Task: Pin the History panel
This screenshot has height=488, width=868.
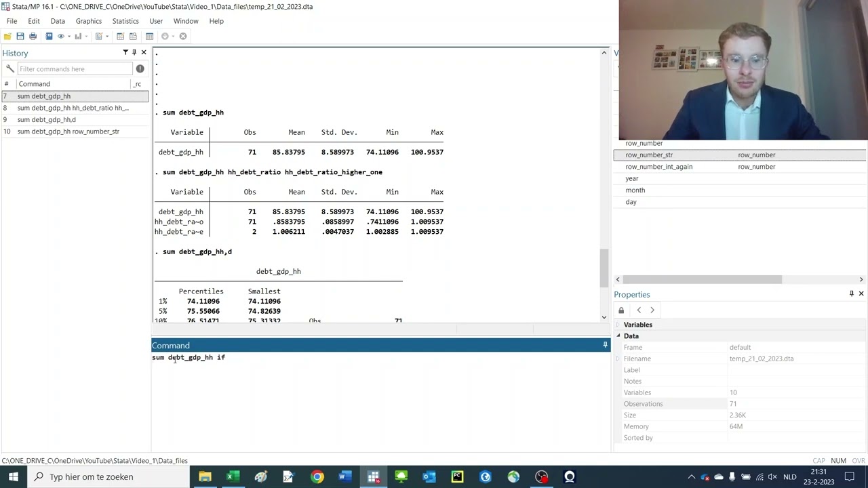Action: coord(134,52)
